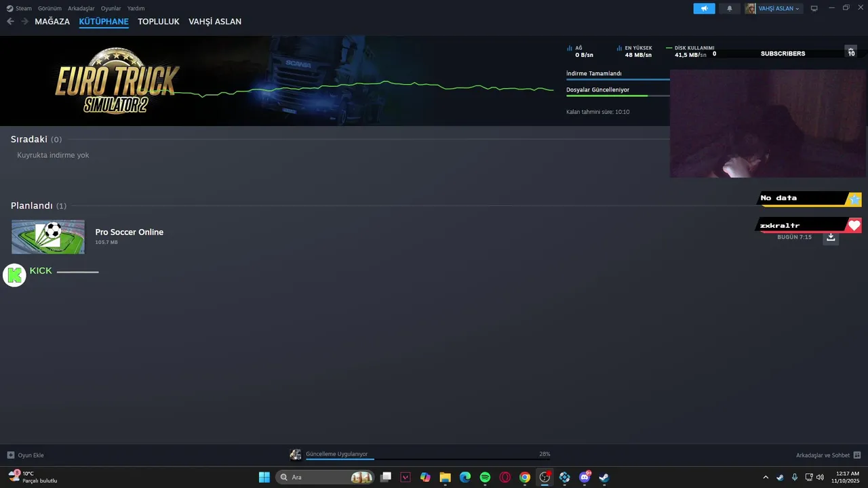Open the clock showing 12:17 AM
868x488 pixels.
click(847, 477)
